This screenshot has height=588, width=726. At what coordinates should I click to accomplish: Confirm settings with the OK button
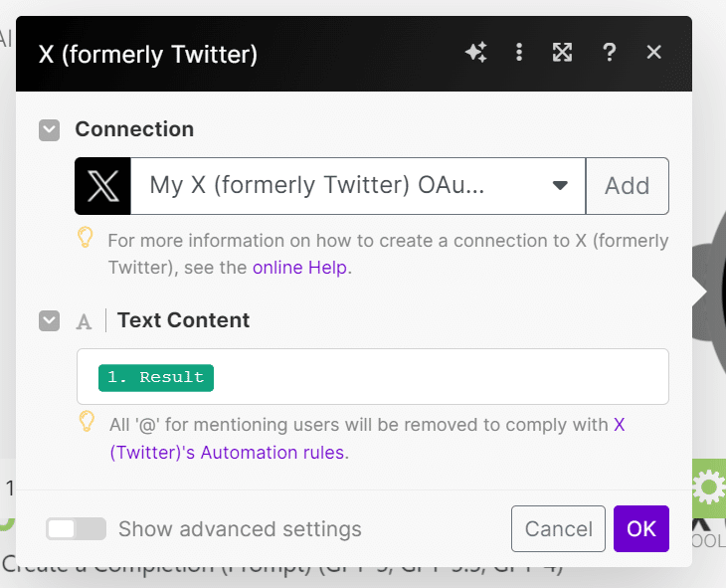[640, 528]
